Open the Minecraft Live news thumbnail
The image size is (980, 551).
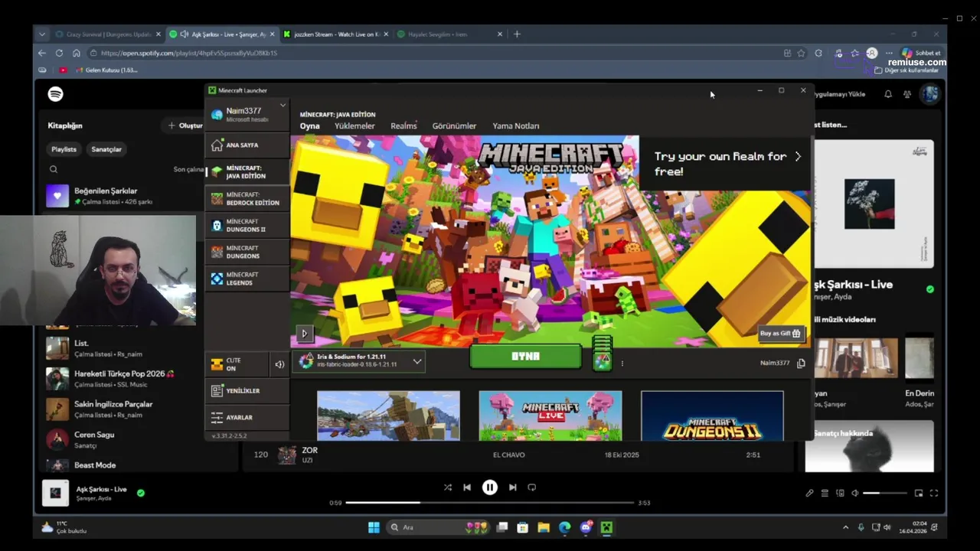pos(550,416)
